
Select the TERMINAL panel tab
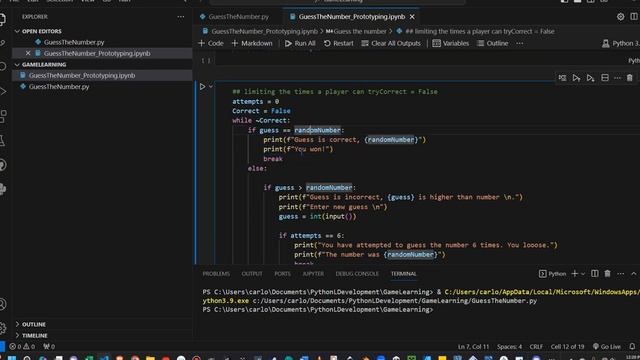click(404, 274)
